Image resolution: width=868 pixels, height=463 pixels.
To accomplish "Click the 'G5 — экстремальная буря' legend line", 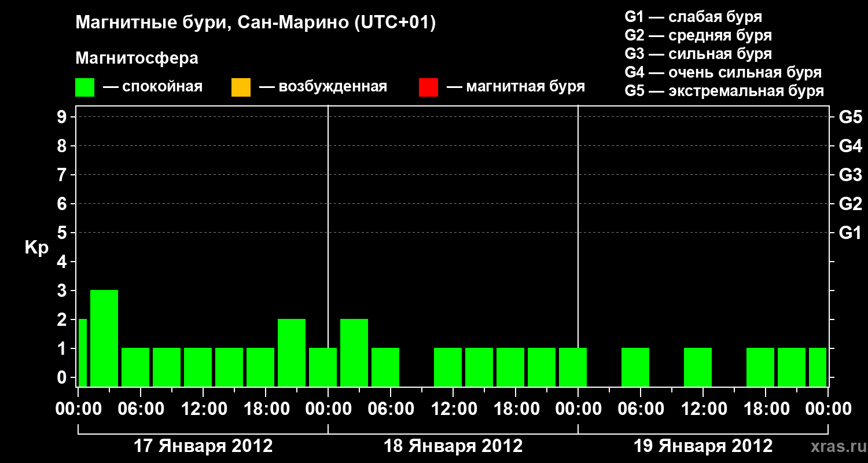I will [724, 91].
